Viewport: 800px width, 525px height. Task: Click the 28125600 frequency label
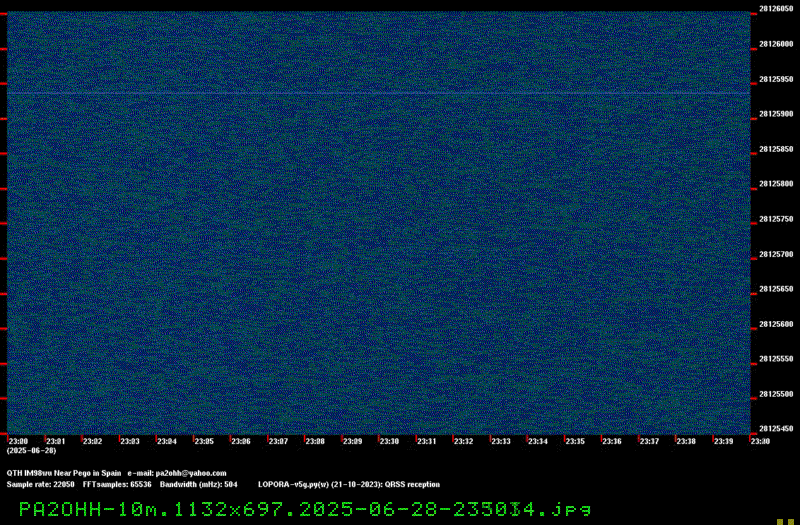[x=776, y=324]
